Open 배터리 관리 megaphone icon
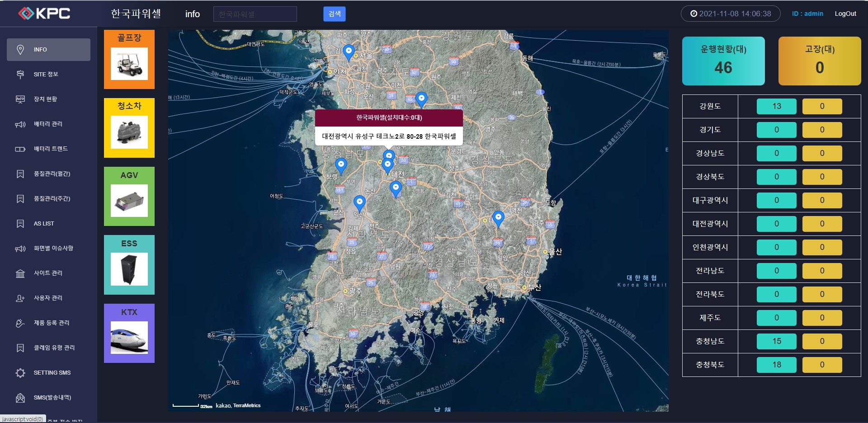 click(x=20, y=124)
